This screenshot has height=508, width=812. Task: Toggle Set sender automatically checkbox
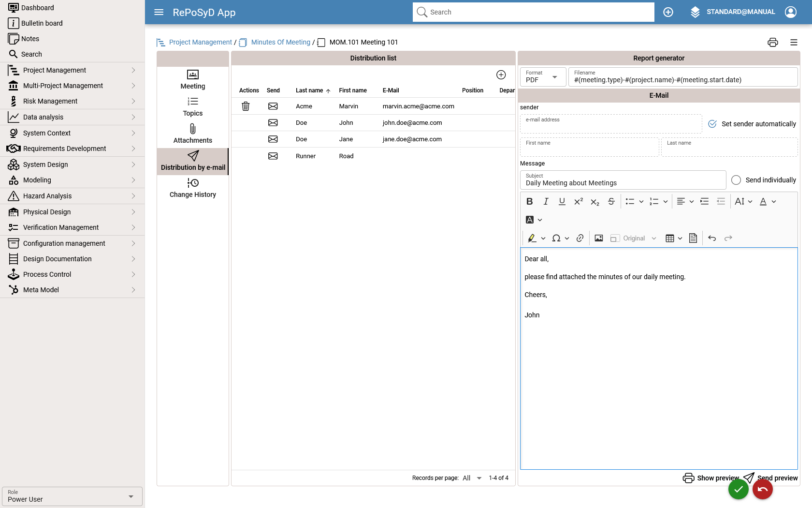(x=712, y=124)
